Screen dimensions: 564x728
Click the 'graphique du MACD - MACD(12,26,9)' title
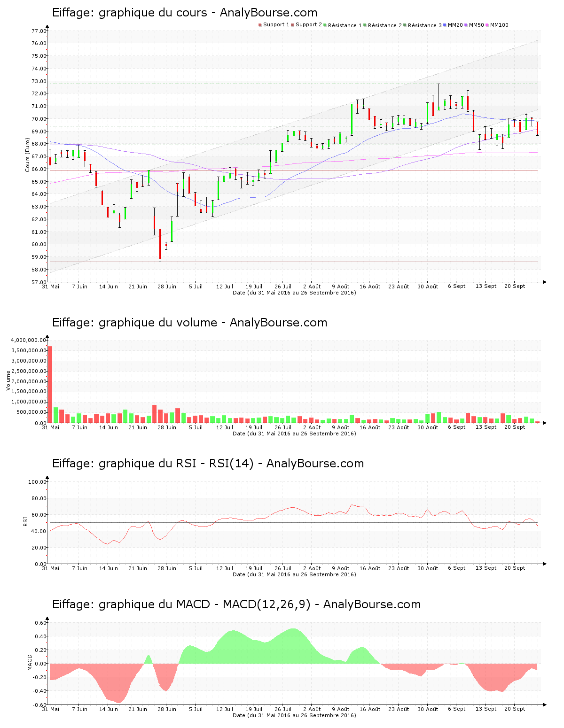click(236, 604)
